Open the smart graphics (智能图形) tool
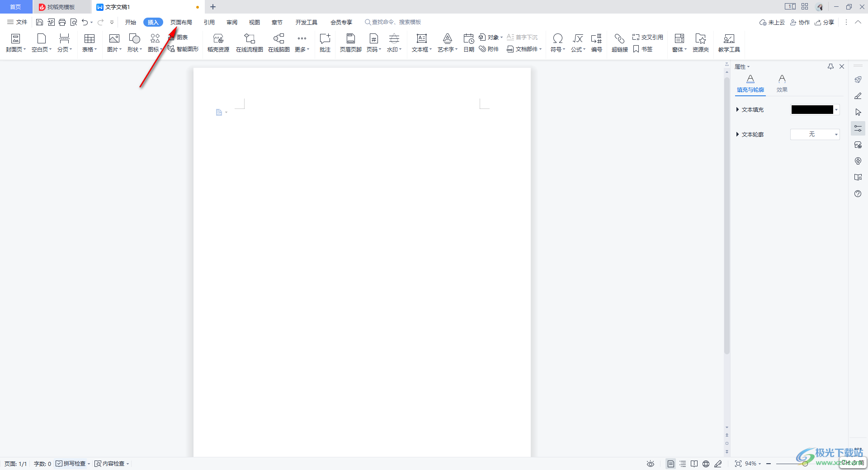The height and width of the screenshot is (470, 868). tap(184, 49)
